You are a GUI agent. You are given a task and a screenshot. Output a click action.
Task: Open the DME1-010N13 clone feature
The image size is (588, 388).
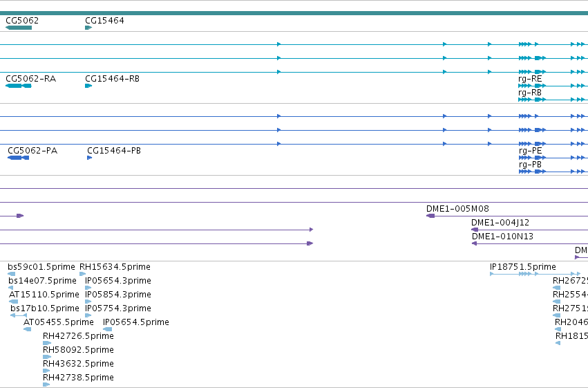[529, 243]
